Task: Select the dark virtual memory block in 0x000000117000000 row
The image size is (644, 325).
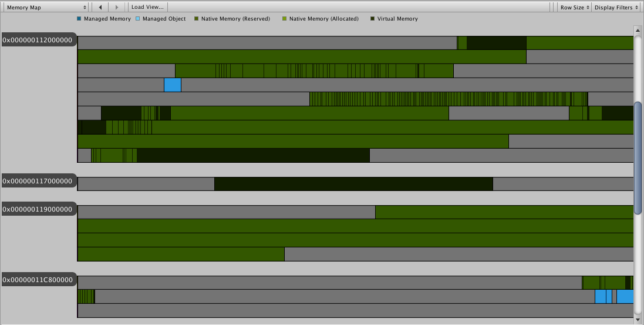Action: coord(353,184)
